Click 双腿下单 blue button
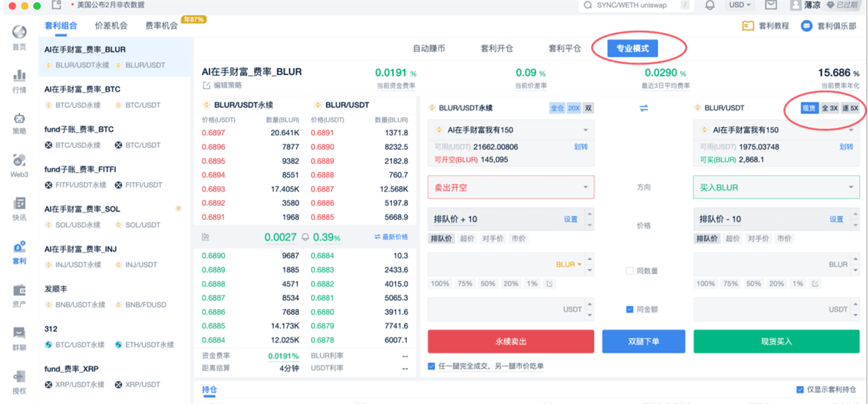Viewport: 868px width, 404px height. (644, 342)
